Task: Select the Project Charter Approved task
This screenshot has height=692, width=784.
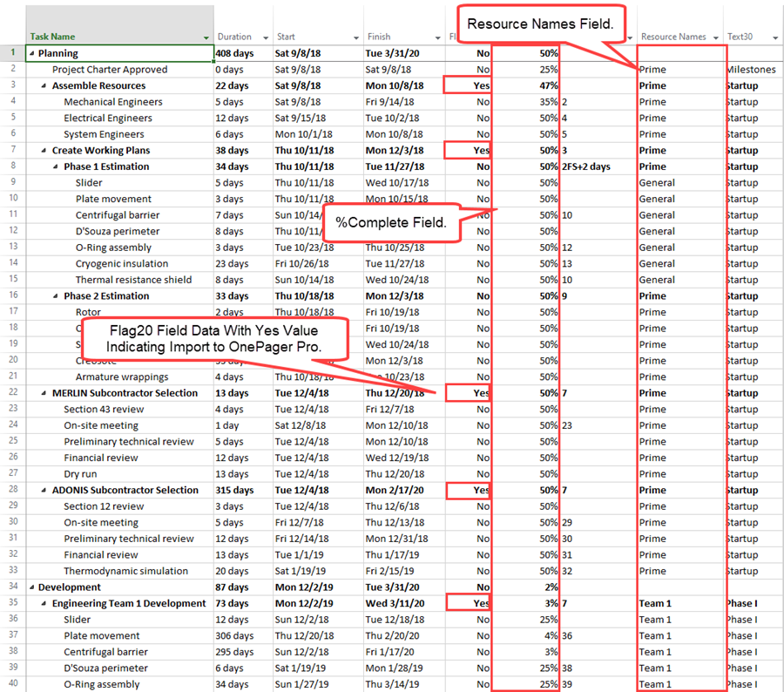Action: pos(109,70)
